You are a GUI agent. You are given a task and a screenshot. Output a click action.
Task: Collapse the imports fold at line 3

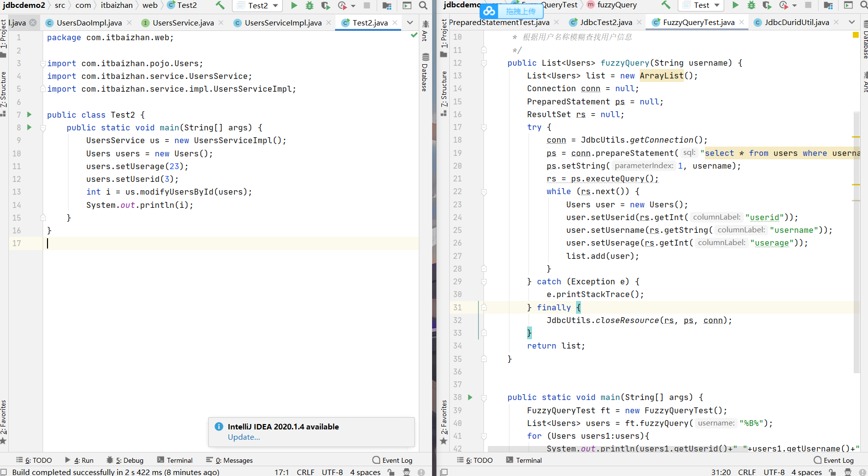(x=43, y=63)
